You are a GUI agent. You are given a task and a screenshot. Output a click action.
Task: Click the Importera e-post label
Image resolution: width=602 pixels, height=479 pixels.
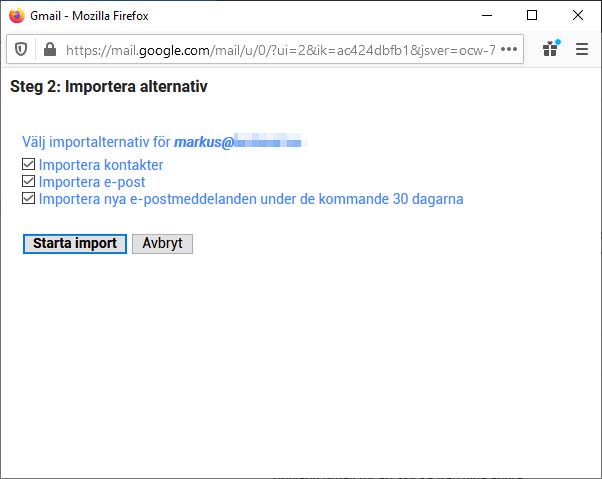(x=92, y=182)
